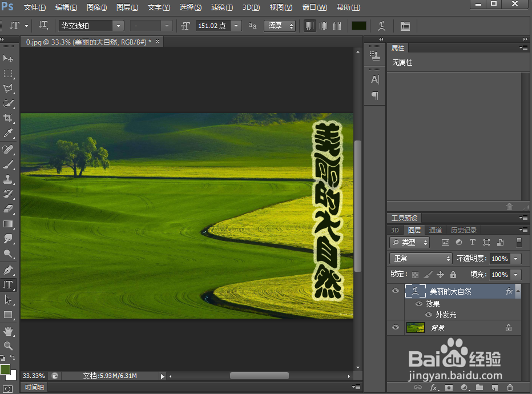Select the Zoom tool
This screenshot has height=394, width=532.
click(8, 346)
